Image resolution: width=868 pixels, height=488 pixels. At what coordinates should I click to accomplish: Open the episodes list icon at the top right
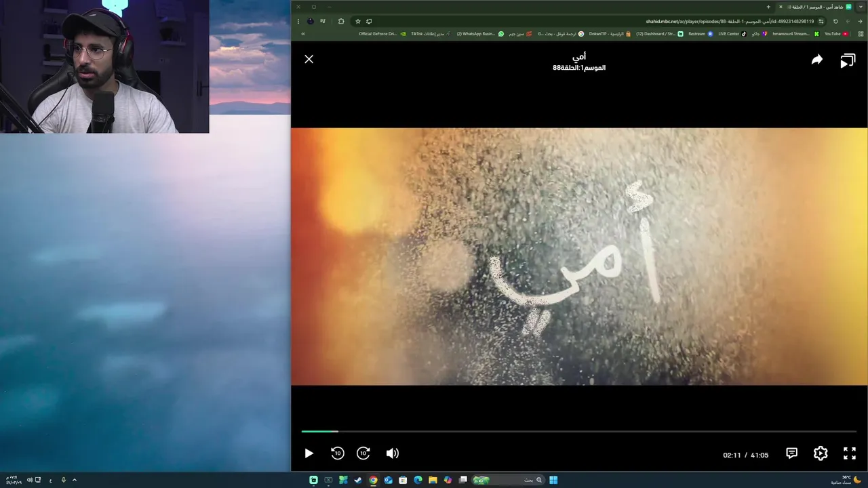tap(848, 61)
